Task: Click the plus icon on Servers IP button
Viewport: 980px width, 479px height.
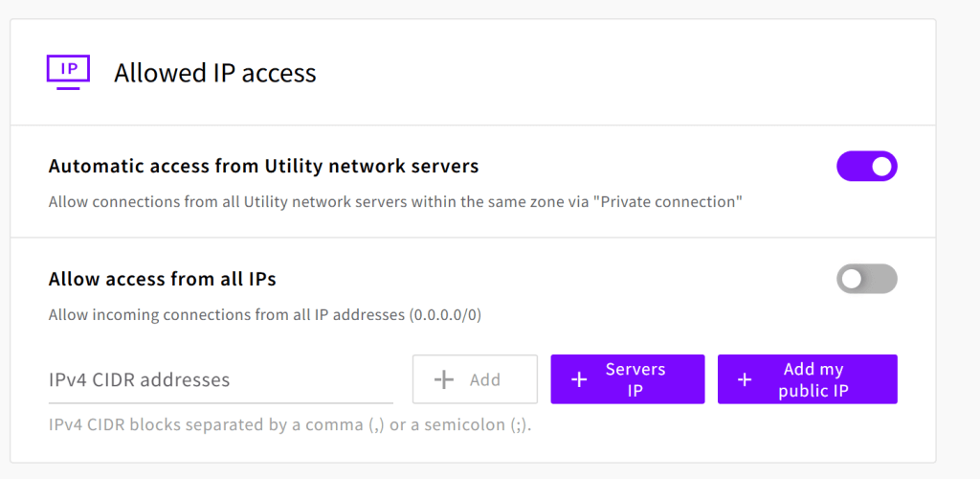Action: (x=579, y=379)
